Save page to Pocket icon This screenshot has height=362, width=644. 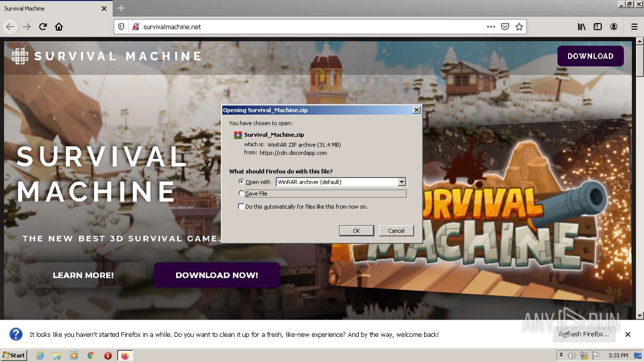pos(505,27)
